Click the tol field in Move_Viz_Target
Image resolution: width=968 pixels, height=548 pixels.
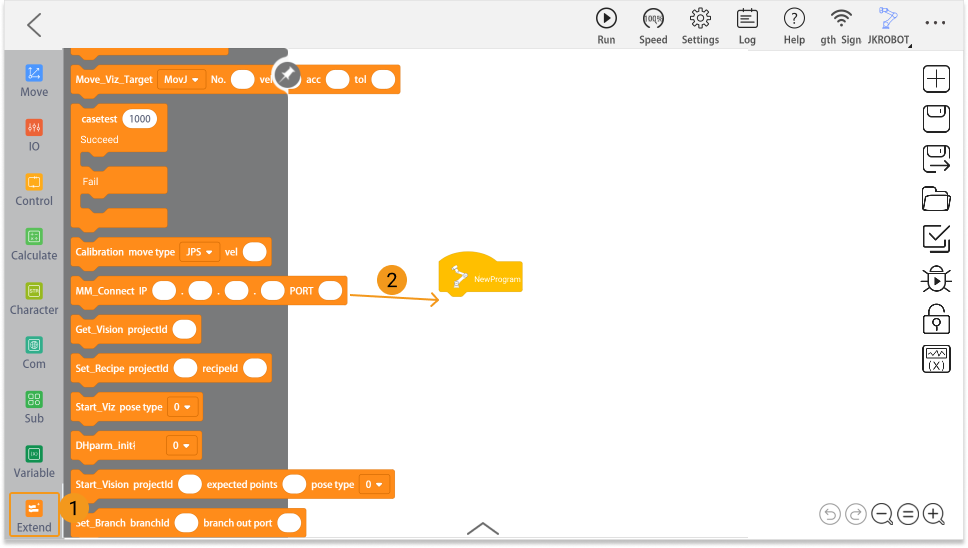[383, 80]
